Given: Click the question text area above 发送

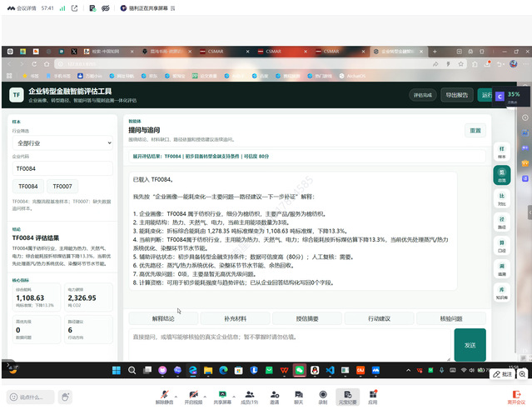Looking at the screenshot, I should [290, 345].
